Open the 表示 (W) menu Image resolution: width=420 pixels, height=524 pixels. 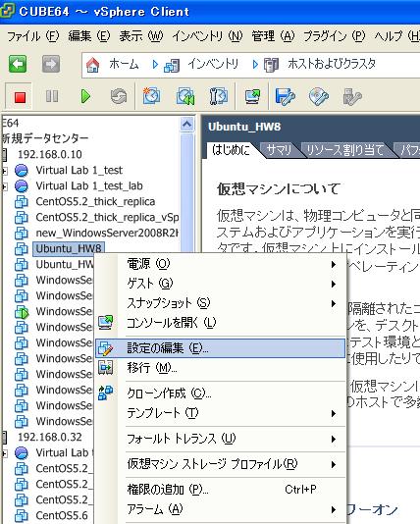pyautogui.click(x=141, y=35)
